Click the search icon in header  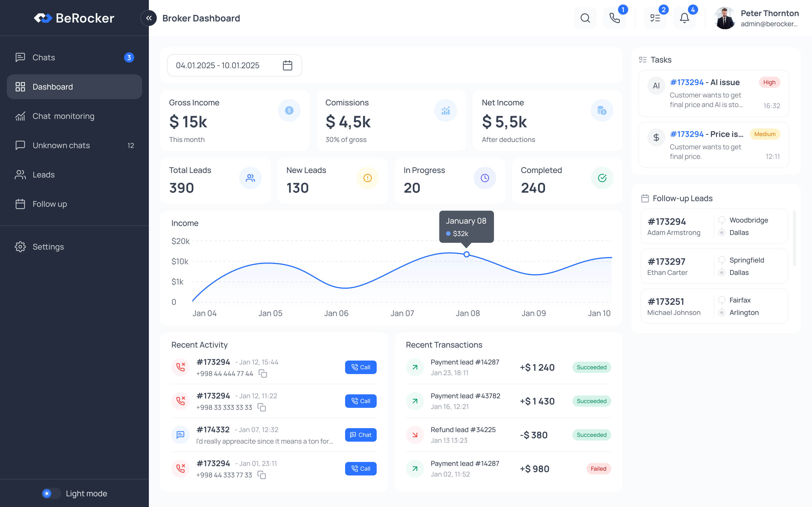[x=585, y=18]
